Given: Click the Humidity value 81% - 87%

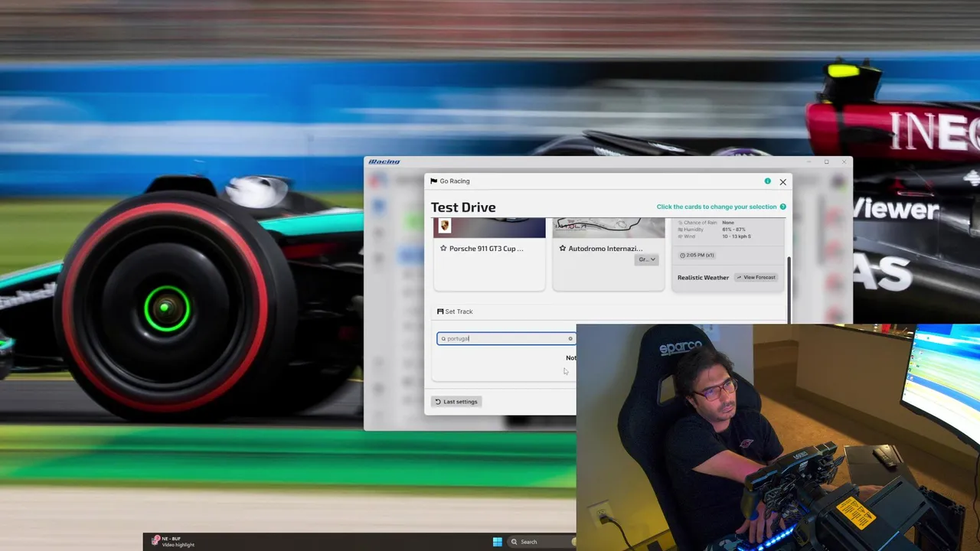Looking at the screenshot, I should pos(733,230).
